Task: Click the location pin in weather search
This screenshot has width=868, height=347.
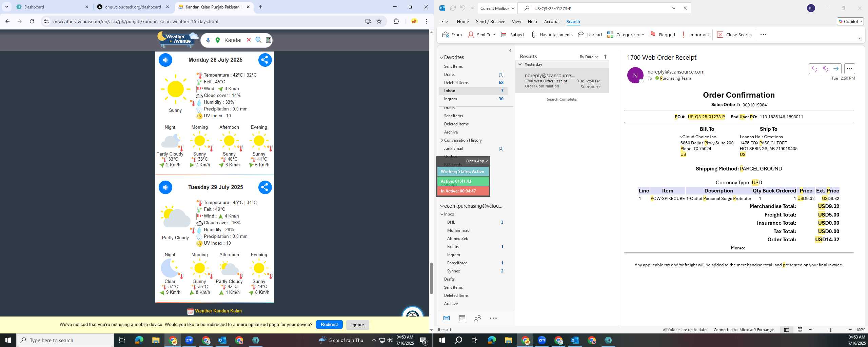Action: (x=218, y=40)
